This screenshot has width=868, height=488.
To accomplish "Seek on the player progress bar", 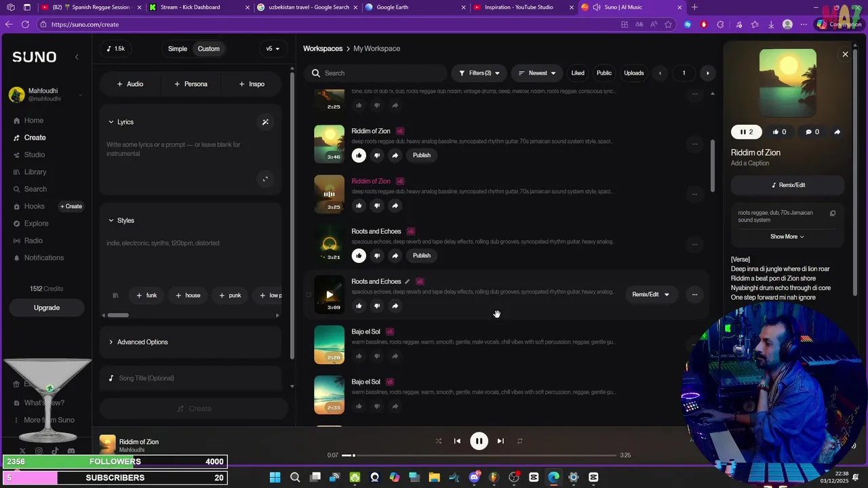I will [x=479, y=455].
